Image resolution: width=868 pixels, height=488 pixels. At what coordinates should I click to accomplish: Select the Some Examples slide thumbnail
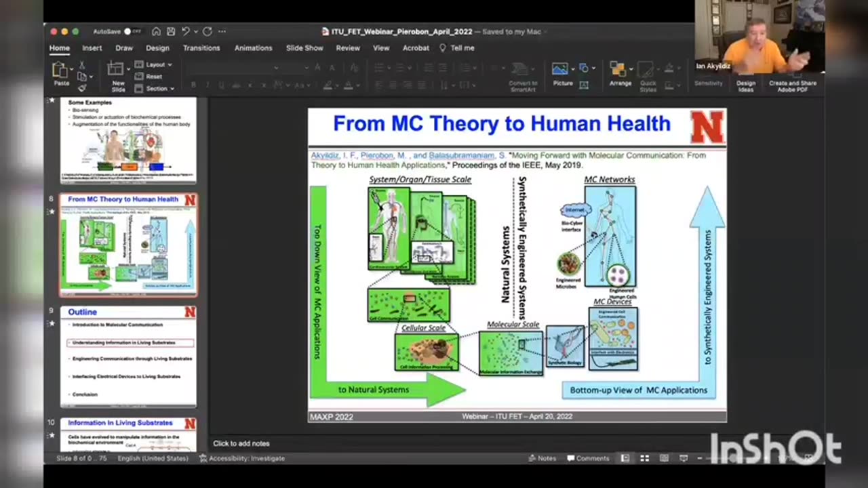129,140
